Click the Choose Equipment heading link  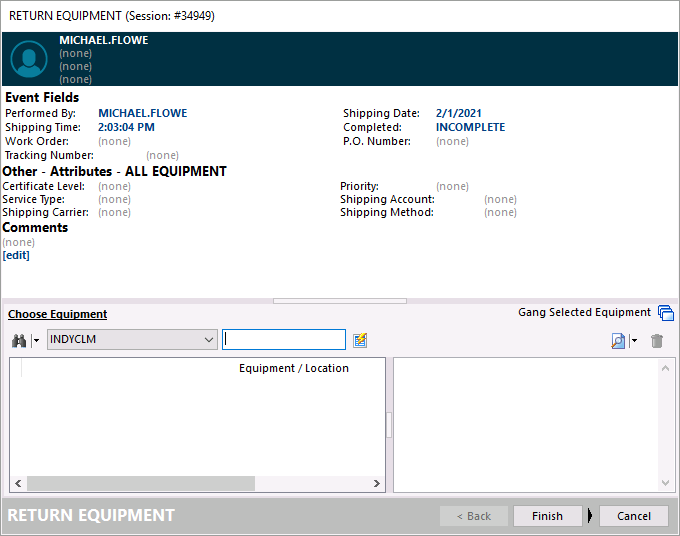(57, 314)
